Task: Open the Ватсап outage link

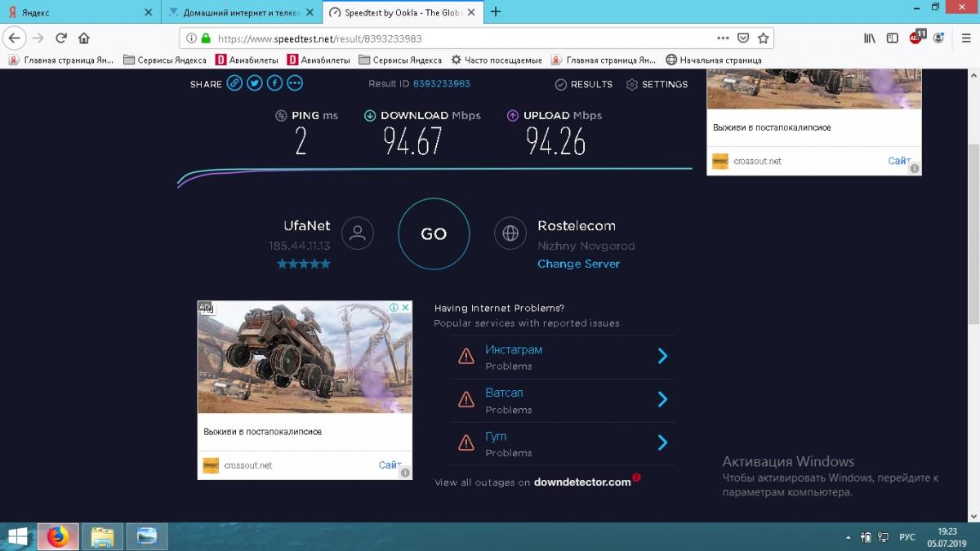Action: coord(504,393)
